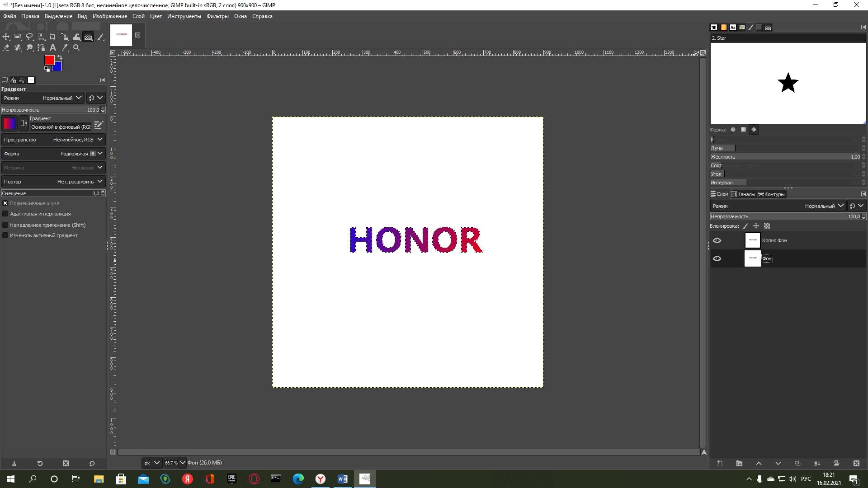868x488 pixels.
Task: Open the gradient editor icon
Action: coord(99,124)
